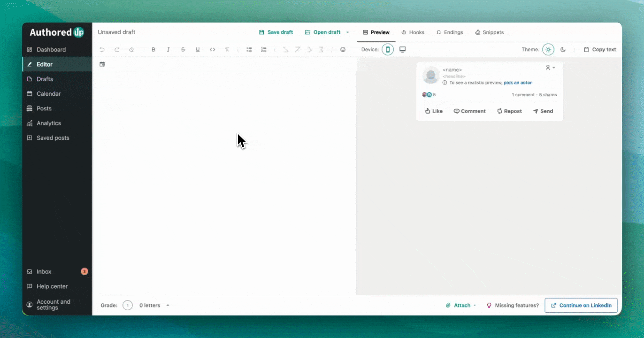
Task: Open Analytics in the sidebar
Action: 49,123
